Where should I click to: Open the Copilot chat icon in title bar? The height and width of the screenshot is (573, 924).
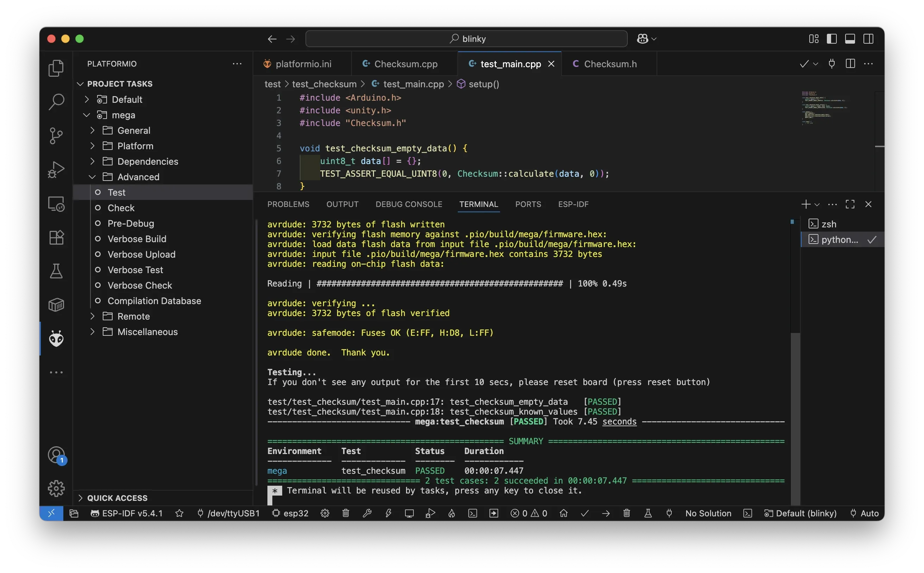tap(643, 39)
